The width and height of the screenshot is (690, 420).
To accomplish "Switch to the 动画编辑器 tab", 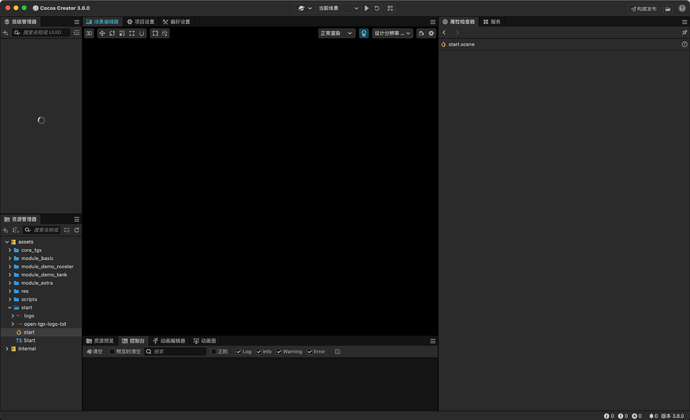I will (x=169, y=341).
